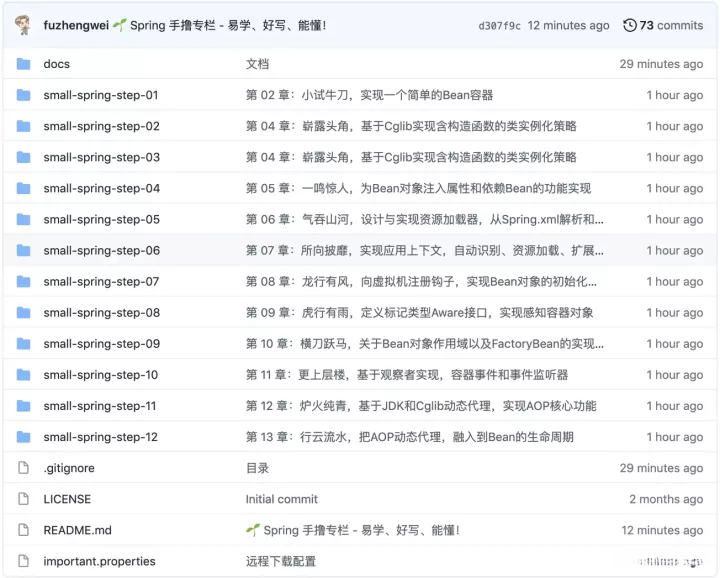720x578 pixels.
Task: Open commit message 第 05 章 一鸣惊人
Action: coord(418,188)
